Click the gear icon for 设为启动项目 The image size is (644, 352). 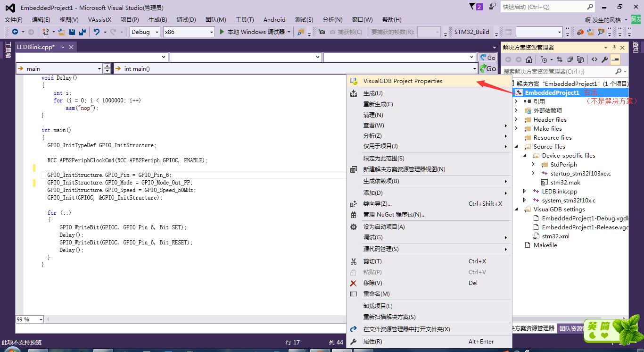click(x=354, y=227)
